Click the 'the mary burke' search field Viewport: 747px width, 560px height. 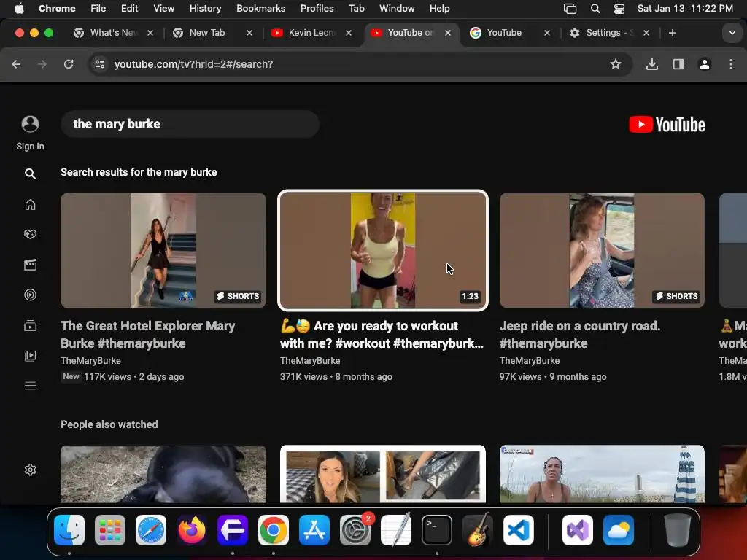coord(190,124)
